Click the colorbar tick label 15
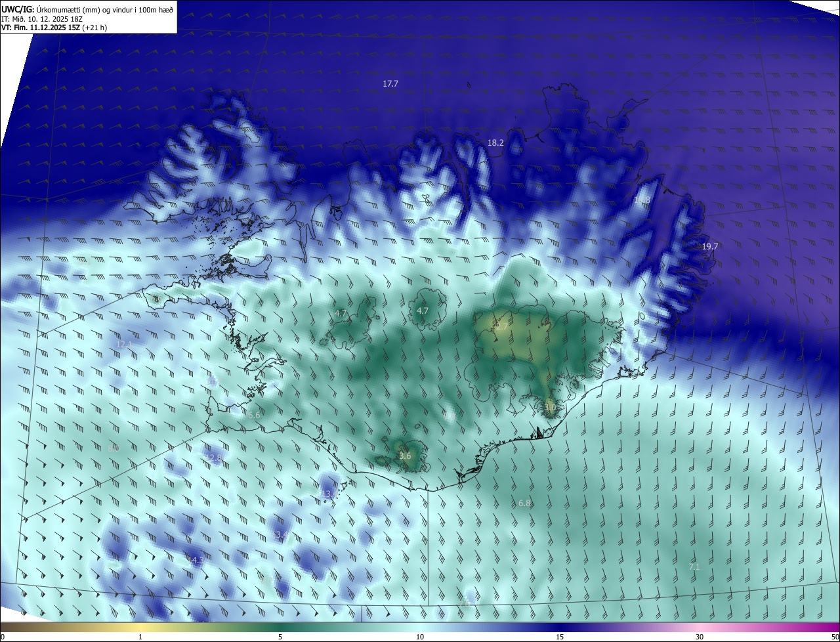The width and height of the screenshot is (840, 642). click(x=560, y=637)
